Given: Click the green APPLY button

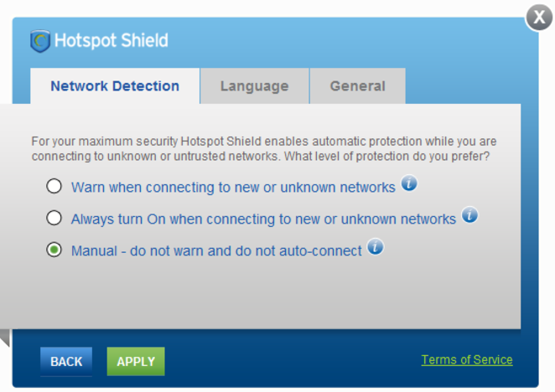Looking at the screenshot, I should [x=136, y=361].
